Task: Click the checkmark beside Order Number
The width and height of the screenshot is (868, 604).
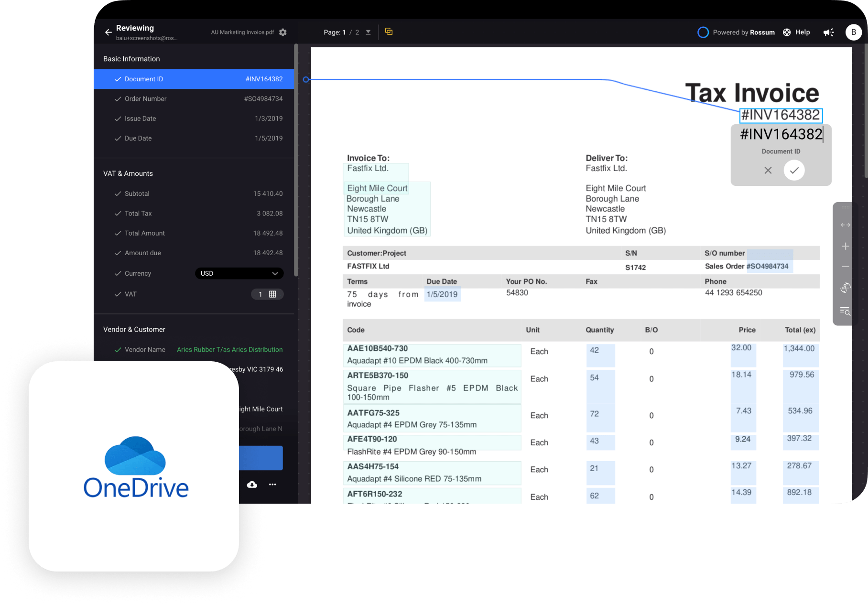Action: pos(118,99)
